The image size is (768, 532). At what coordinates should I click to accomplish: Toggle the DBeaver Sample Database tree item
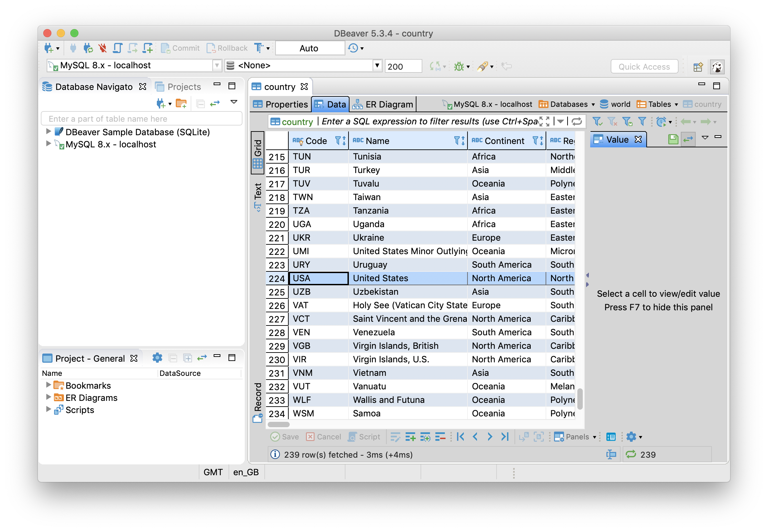click(48, 132)
